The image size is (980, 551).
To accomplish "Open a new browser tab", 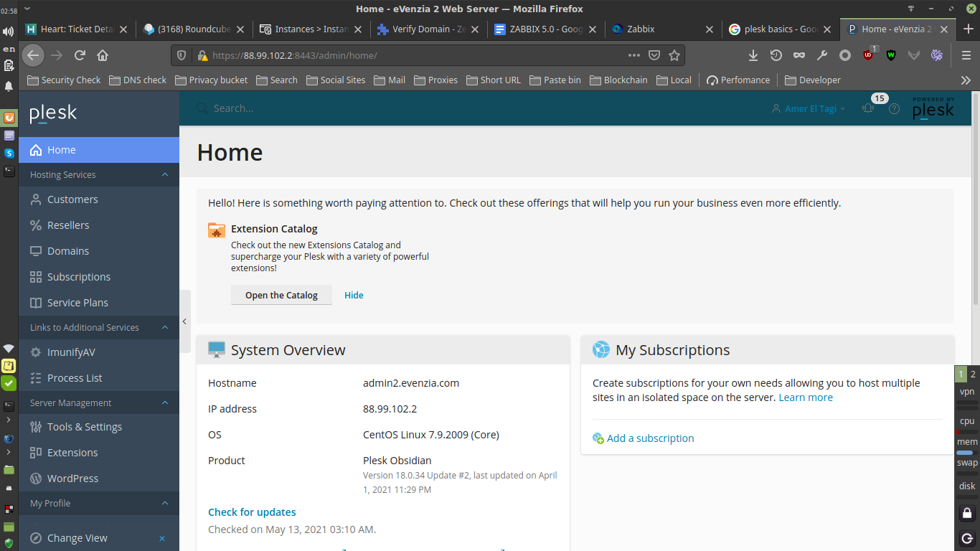I will (x=969, y=29).
